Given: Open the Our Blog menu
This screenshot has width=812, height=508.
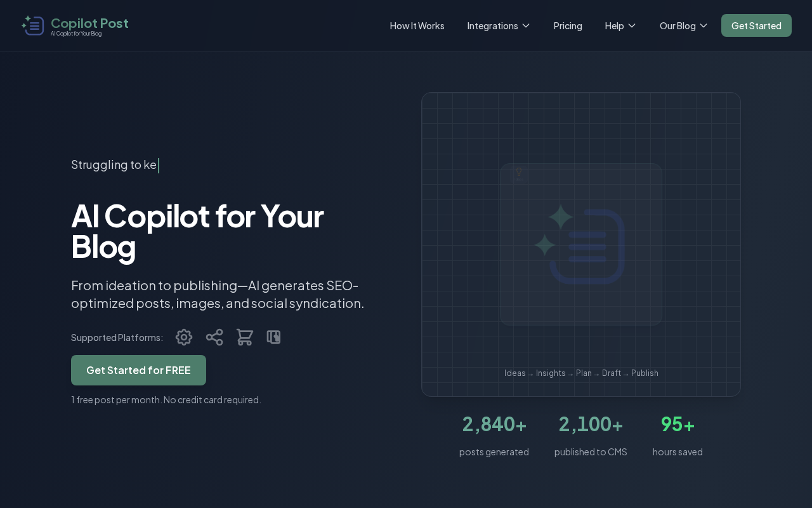Looking at the screenshot, I should 678,25.
